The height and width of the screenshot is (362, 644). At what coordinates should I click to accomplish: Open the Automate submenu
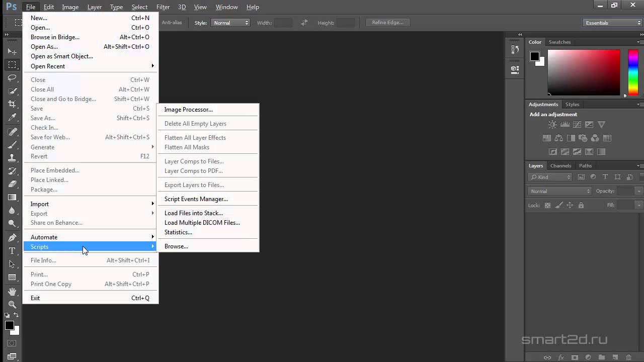(91, 237)
